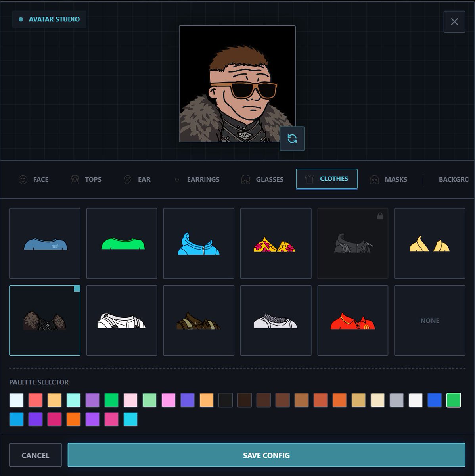Open the MASKS tab
This screenshot has height=476, width=475.
click(389, 179)
